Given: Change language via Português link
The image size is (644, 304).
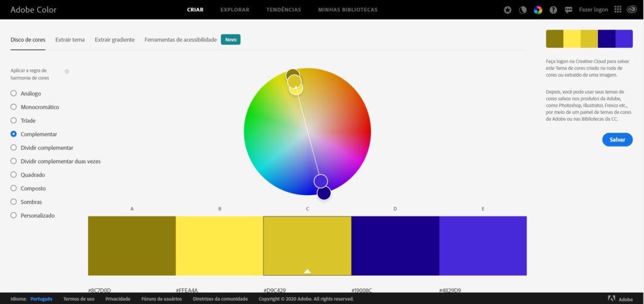Looking at the screenshot, I should pyautogui.click(x=42, y=299).
